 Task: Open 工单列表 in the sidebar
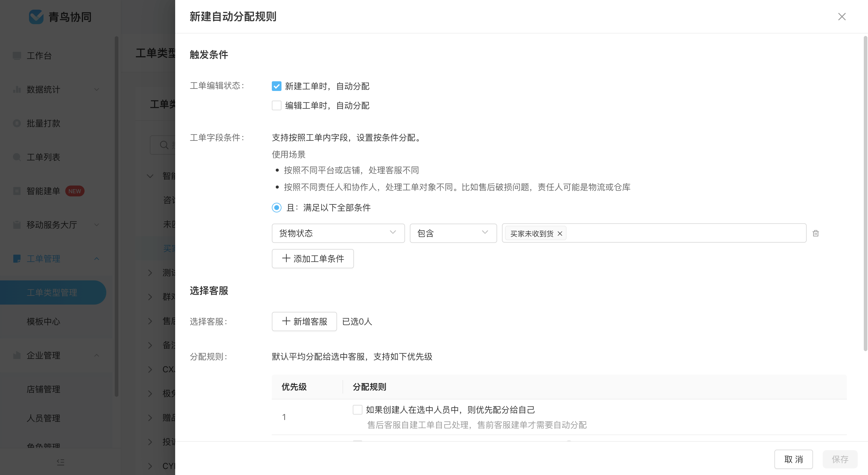point(43,157)
